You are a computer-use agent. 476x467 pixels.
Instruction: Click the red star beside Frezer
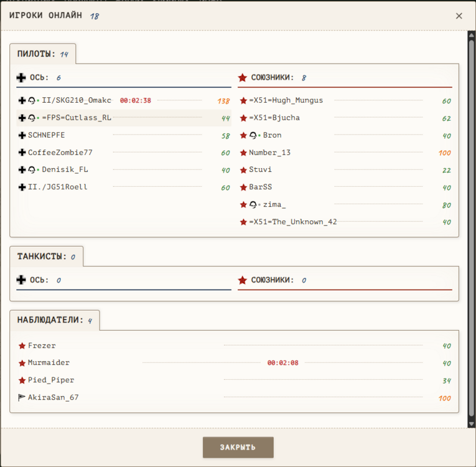point(22,346)
